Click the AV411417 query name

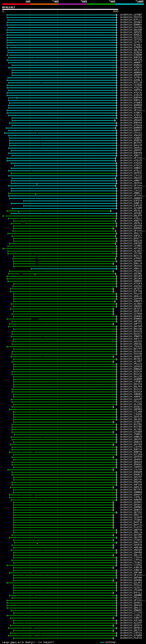coord(8,8)
